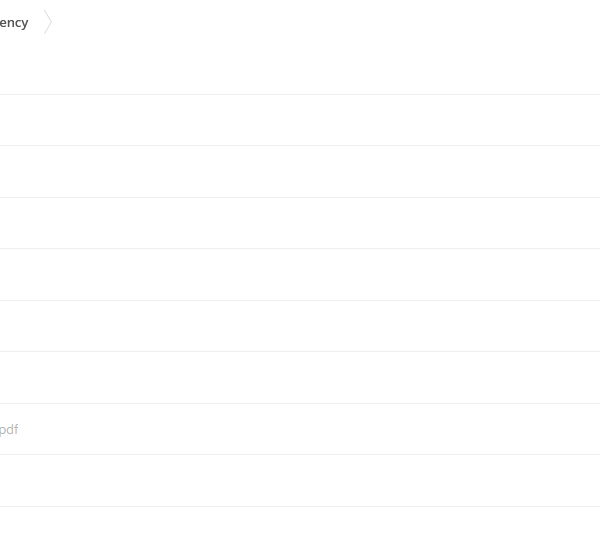Select the second list row under the header area
The width and height of the screenshot is (600, 559).
pyautogui.click(x=300, y=171)
